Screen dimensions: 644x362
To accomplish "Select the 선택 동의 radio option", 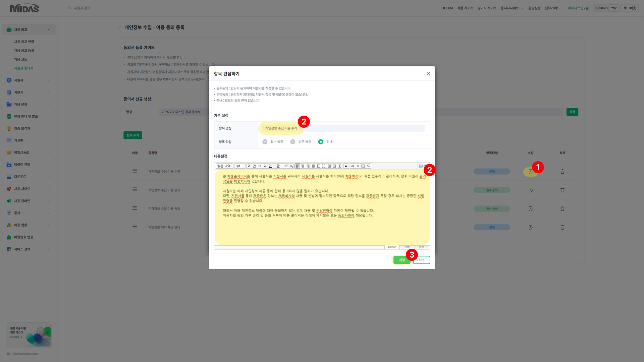I will [x=293, y=142].
